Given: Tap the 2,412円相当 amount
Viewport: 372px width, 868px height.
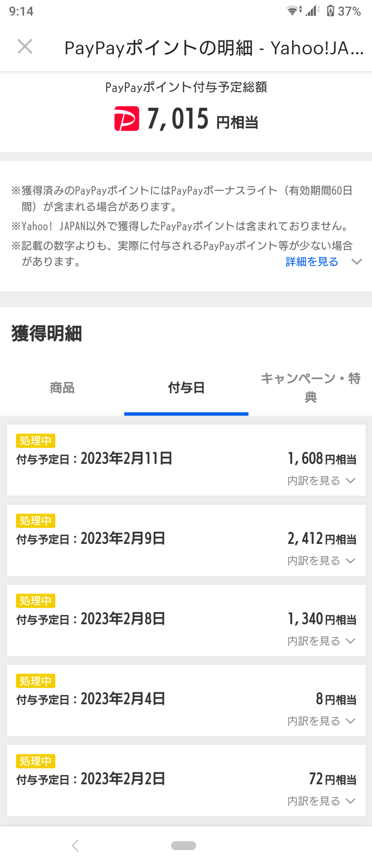Looking at the screenshot, I should [x=322, y=539].
